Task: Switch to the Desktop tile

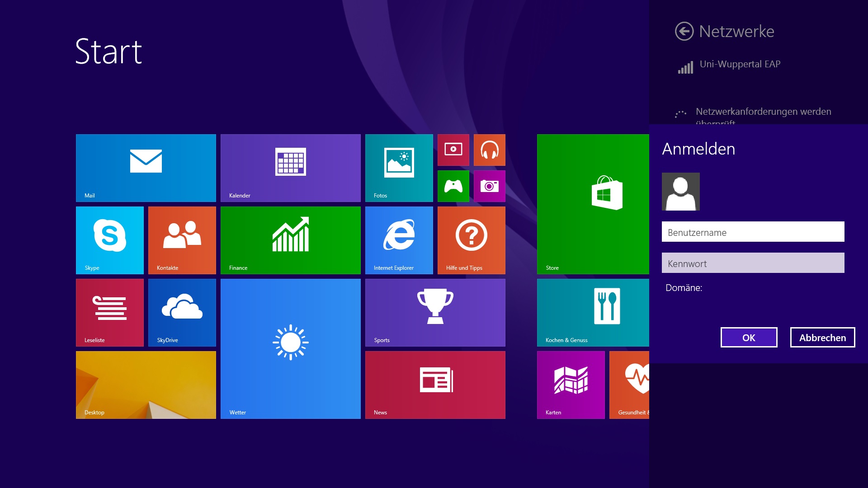Action: point(146,385)
